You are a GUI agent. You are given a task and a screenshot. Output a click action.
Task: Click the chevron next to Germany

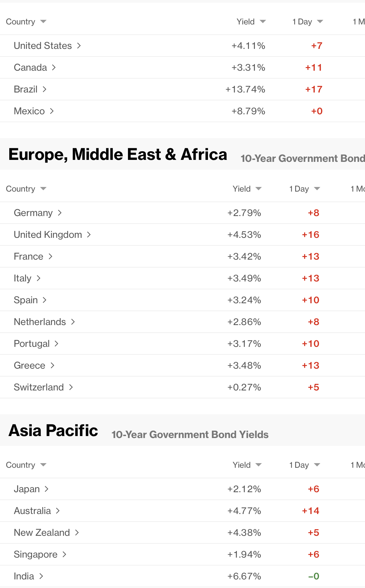click(60, 213)
